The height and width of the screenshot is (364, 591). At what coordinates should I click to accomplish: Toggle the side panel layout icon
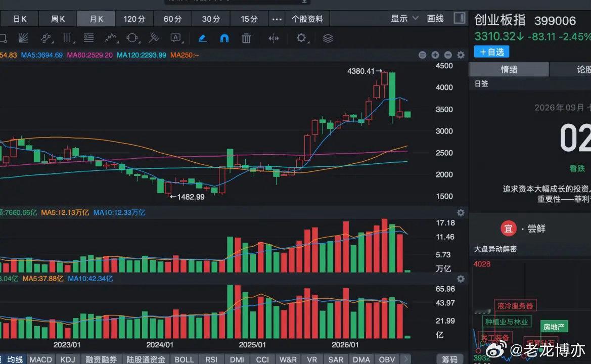(460, 18)
